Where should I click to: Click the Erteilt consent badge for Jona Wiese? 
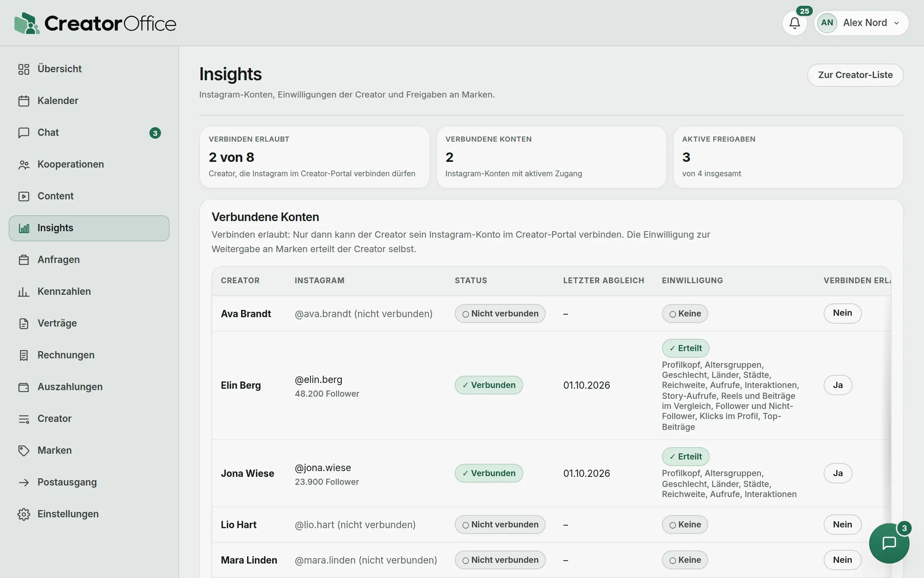[x=685, y=457]
